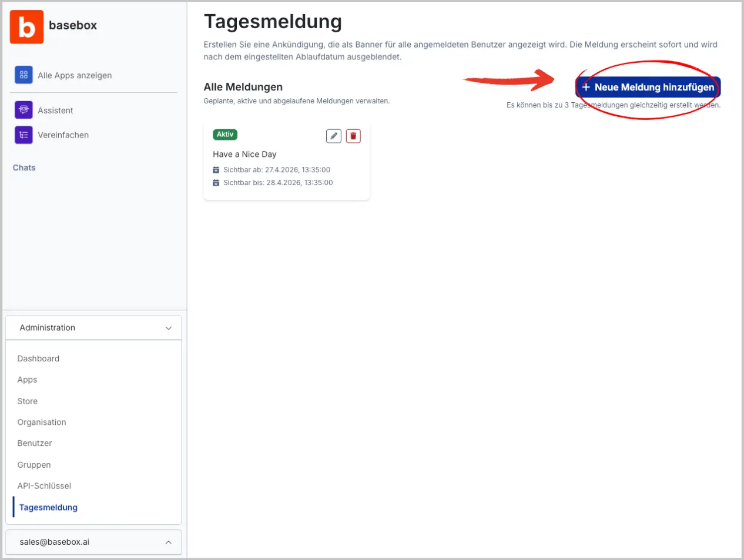This screenshot has width=744, height=560.
Task: Go to Dashboard in Administration menu
Action: pyautogui.click(x=38, y=358)
